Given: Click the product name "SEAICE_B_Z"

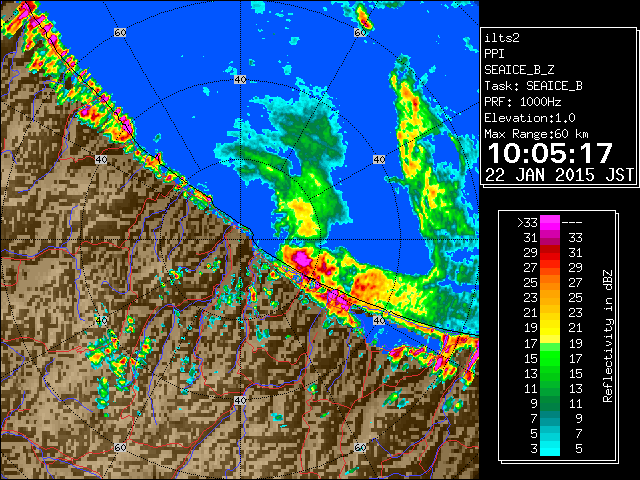Looking at the screenshot, I should pos(519,70).
